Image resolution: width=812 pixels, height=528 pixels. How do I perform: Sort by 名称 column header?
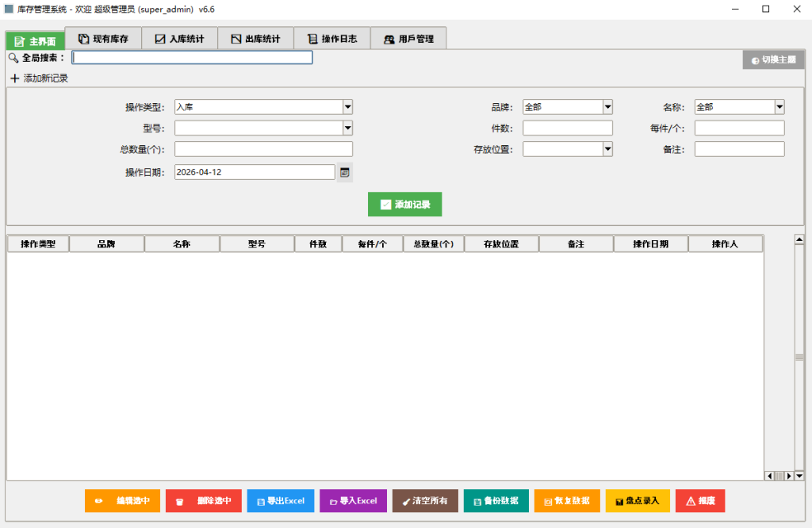[x=182, y=244]
